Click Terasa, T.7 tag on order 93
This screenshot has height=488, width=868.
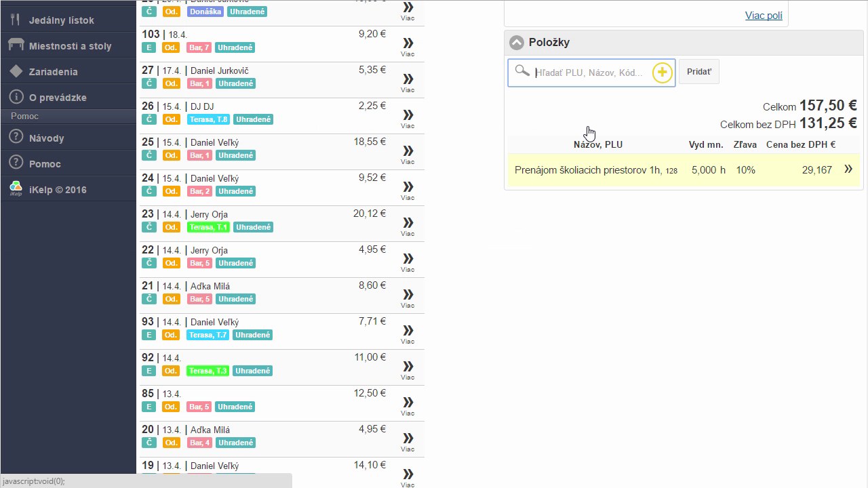[x=209, y=335]
